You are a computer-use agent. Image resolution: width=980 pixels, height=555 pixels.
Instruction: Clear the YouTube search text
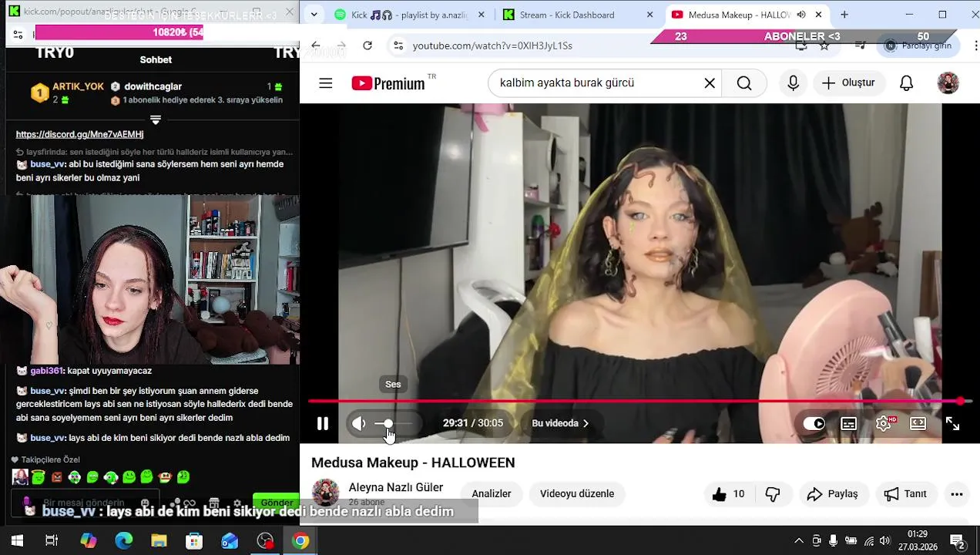710,82
